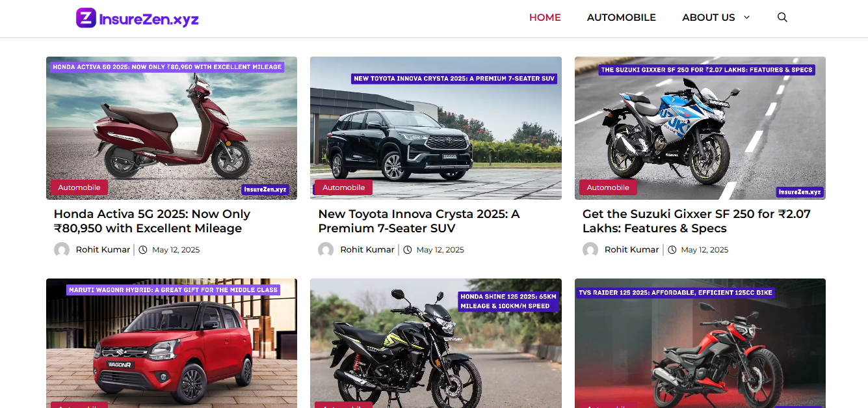This screenshot has width=868, height=408.
Task: Open the TVS Raider 125 thumbnail image
Action: point(700,343)
